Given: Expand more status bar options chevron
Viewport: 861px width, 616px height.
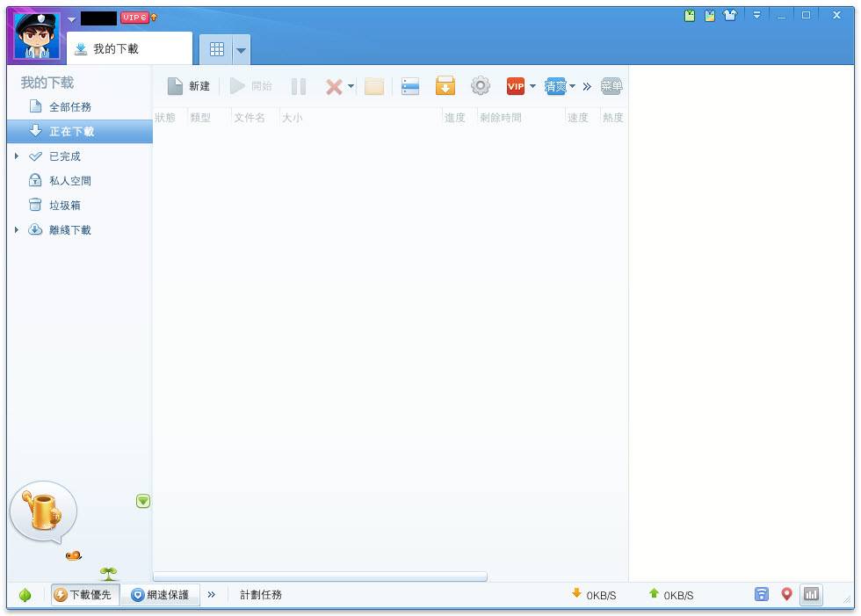Looking at the screenshot, I should click(212, 595).
